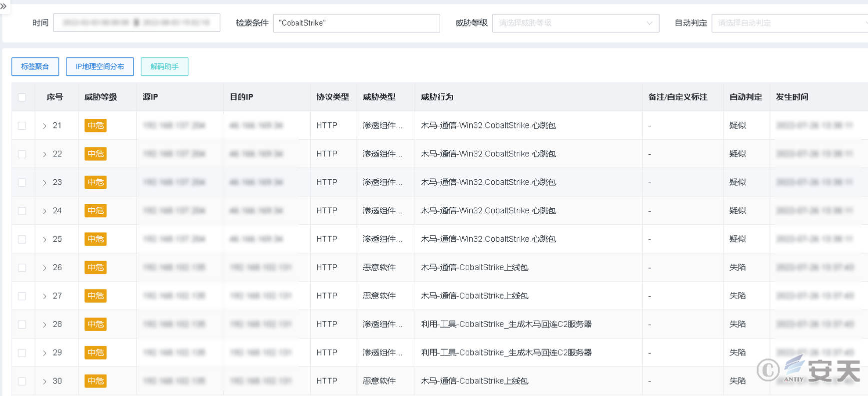Click the 备注/自定义标注 column header

(x=678, y=97)
